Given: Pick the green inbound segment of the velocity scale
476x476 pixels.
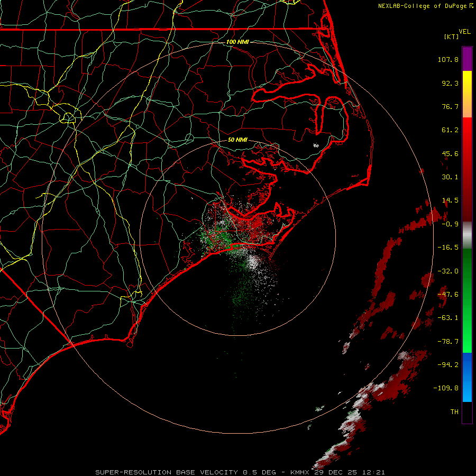Looking at the screenshot, I should 467,300.
